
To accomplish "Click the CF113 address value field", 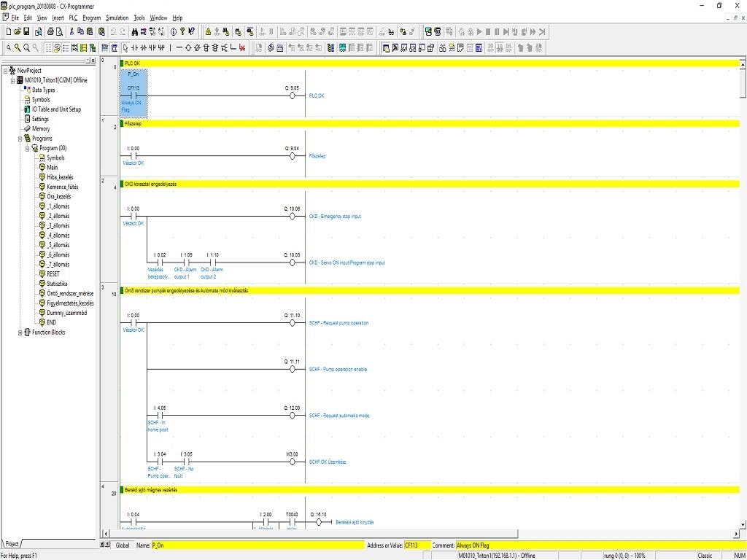I will click(x=417, y=545).
